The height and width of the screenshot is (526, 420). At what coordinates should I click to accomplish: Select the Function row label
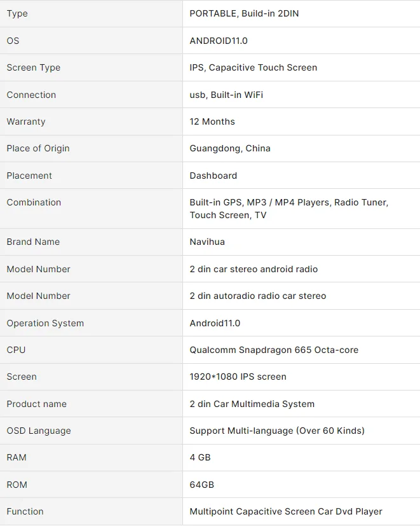point(25,511)
